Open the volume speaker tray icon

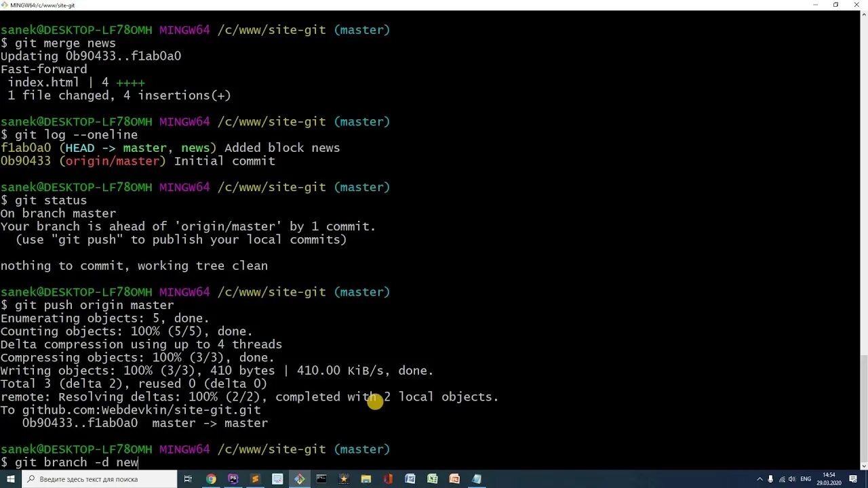[x=792, y=479]
